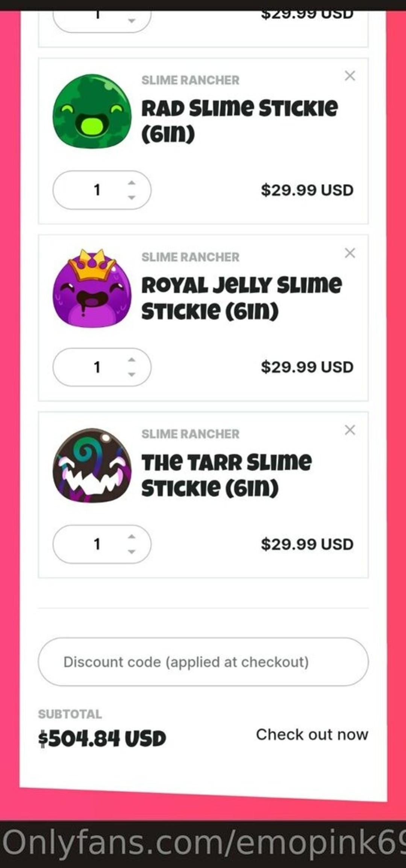Open the Rad Slime Stickie (6in) product title
The image size is (406, 868).
pyautogui.click(x=239, y=121)
